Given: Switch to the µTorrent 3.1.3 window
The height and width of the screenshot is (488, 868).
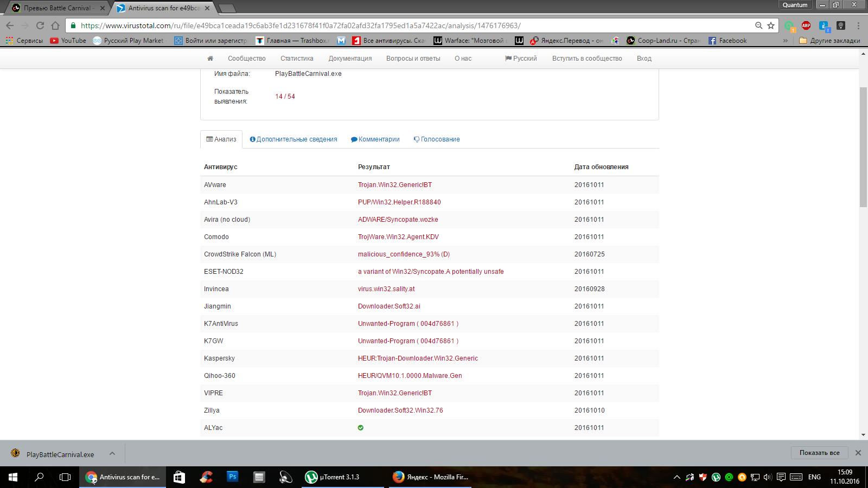Looking at the screenshot, I should pyautogui.click(x=342, y=477).
